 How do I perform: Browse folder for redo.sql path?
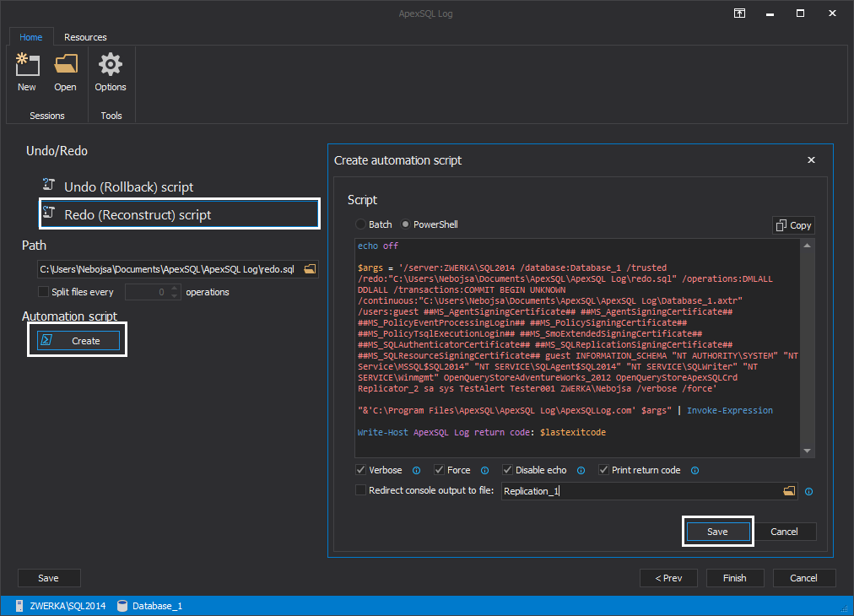(310, 269)
